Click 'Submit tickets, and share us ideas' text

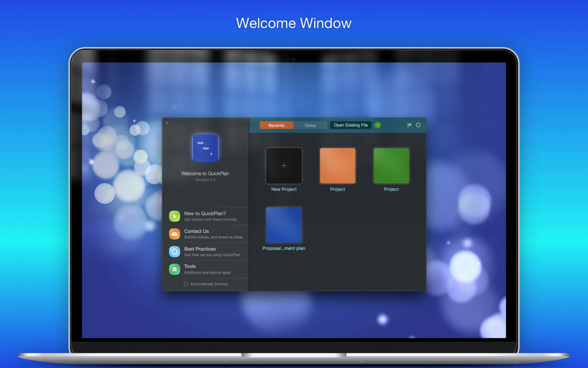pos(214,237)
